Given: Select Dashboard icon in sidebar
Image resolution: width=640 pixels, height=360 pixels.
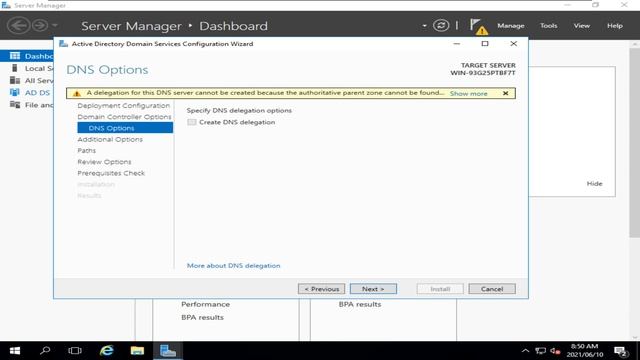Looking at the screenshot, I should point(15,56).
